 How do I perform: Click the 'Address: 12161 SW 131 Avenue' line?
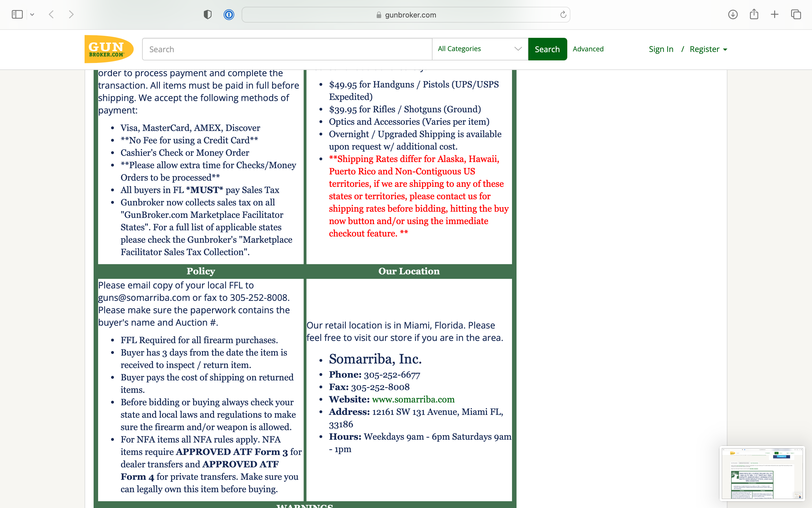click(416, 418)
